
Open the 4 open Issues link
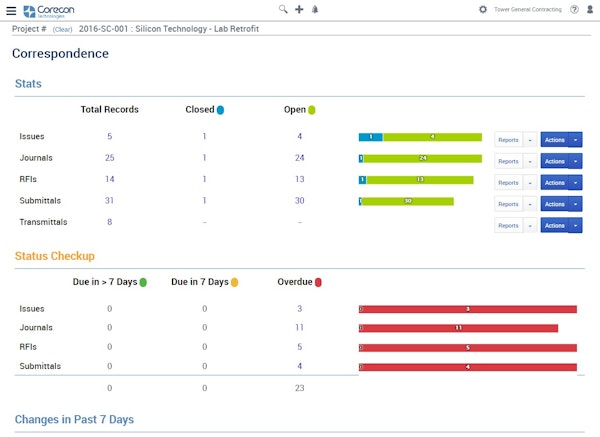299,137
